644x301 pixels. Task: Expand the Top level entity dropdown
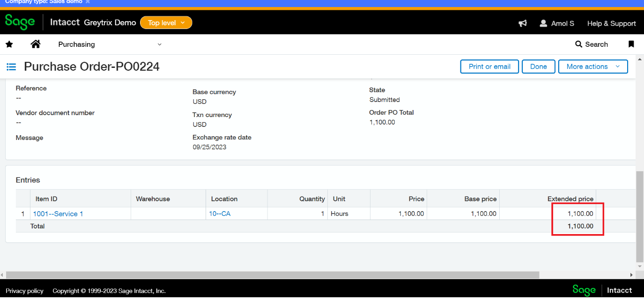point(166,22)
